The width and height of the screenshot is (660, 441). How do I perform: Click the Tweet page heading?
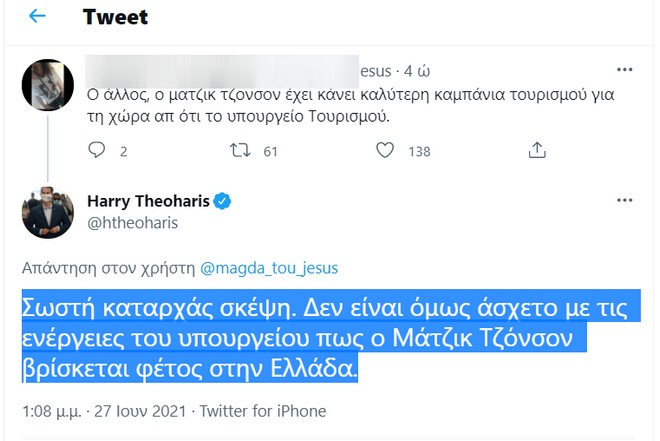coord(115,17)
